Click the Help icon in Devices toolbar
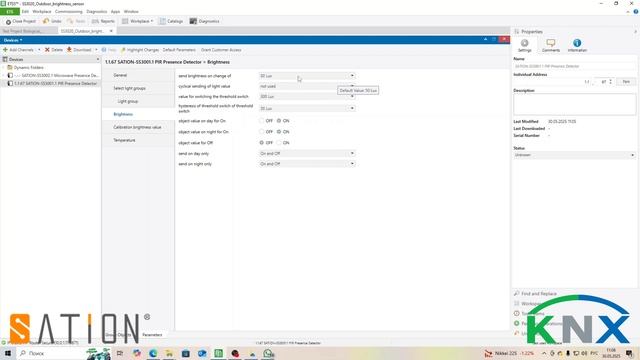Screen dimensions: 640x360 (x=104, y=50)
